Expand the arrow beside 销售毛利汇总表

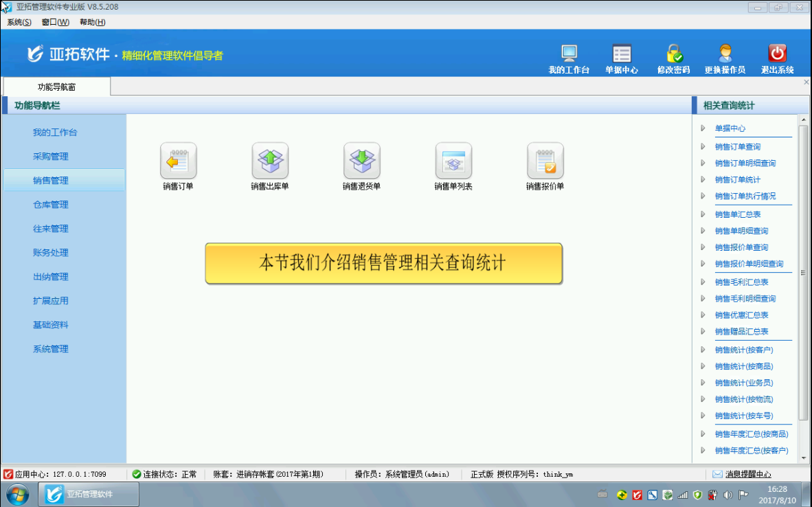point(703,282)
